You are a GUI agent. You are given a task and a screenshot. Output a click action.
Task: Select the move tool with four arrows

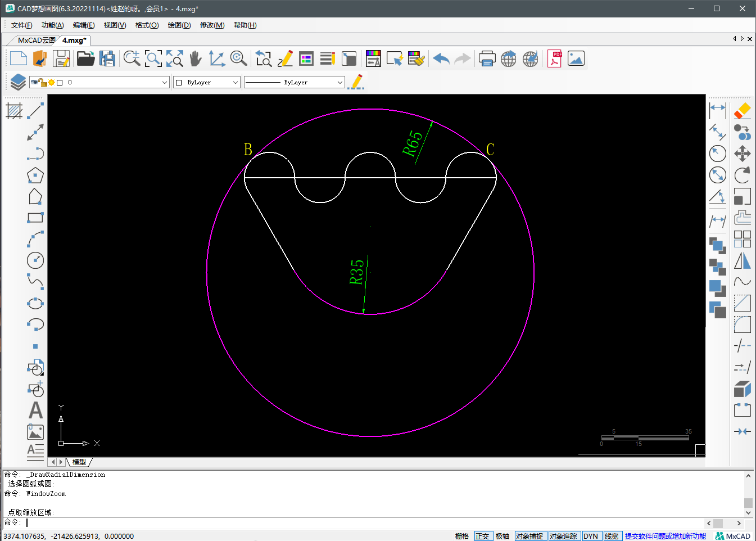(x=742, y=154)
